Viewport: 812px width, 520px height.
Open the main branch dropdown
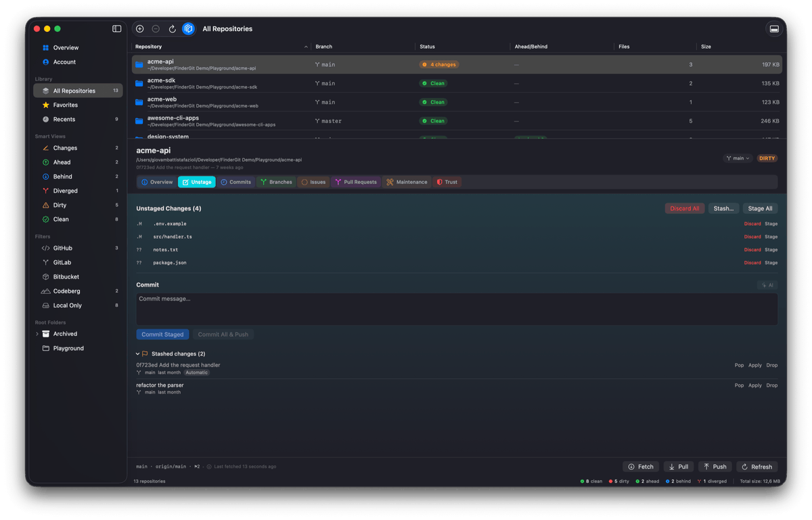[x=738, y=158]
